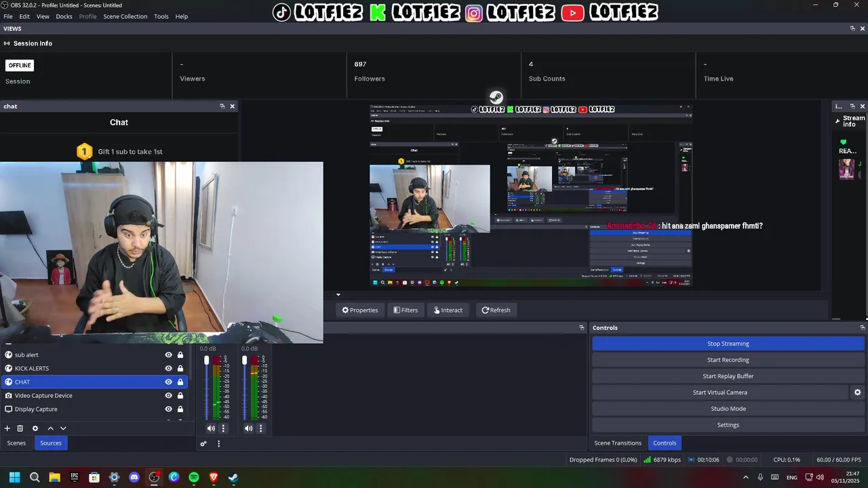The width and height of the screenshot is (868, 488).
Task: Remove selected source using trash icon
Action: pyautogui.click(x=20, y=428)
